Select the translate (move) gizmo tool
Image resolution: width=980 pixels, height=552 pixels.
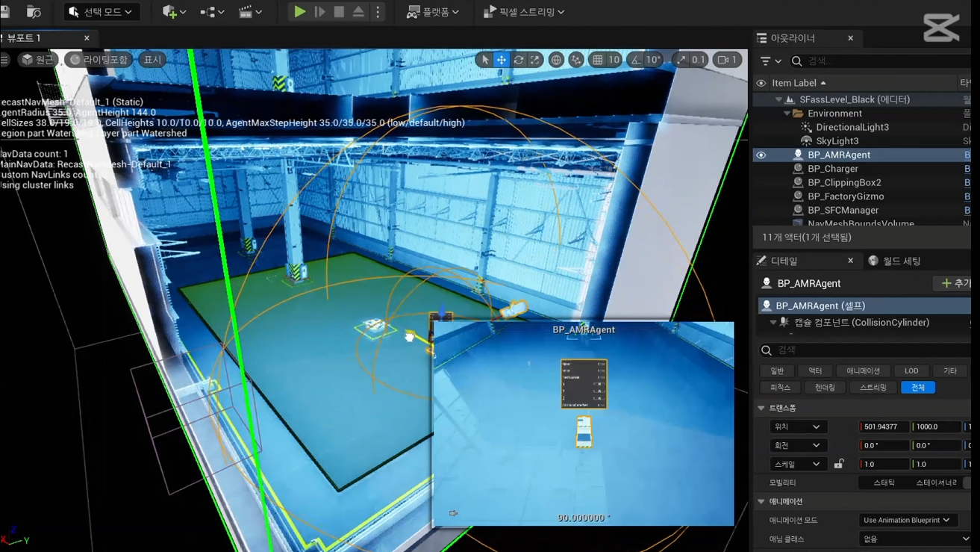[502, 60]
